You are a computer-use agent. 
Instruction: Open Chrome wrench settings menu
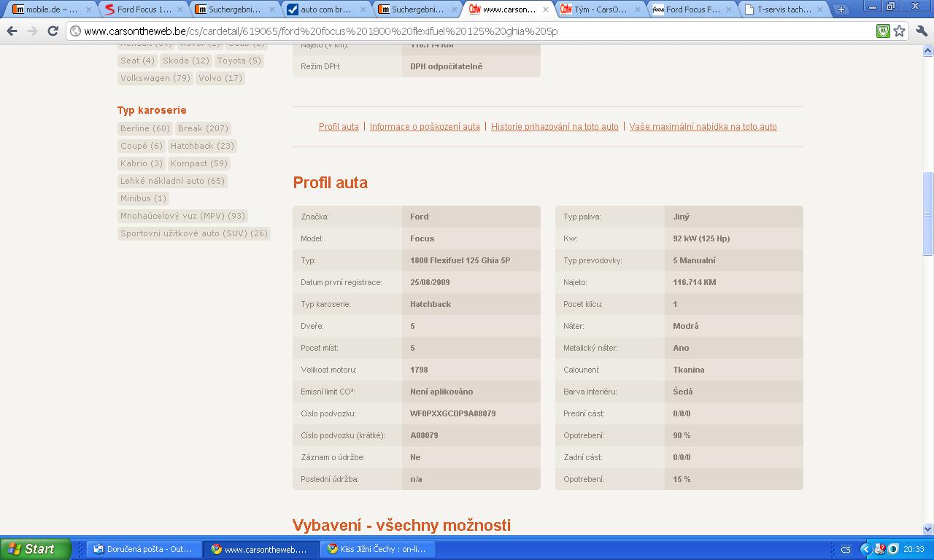(x=921, y=31)
